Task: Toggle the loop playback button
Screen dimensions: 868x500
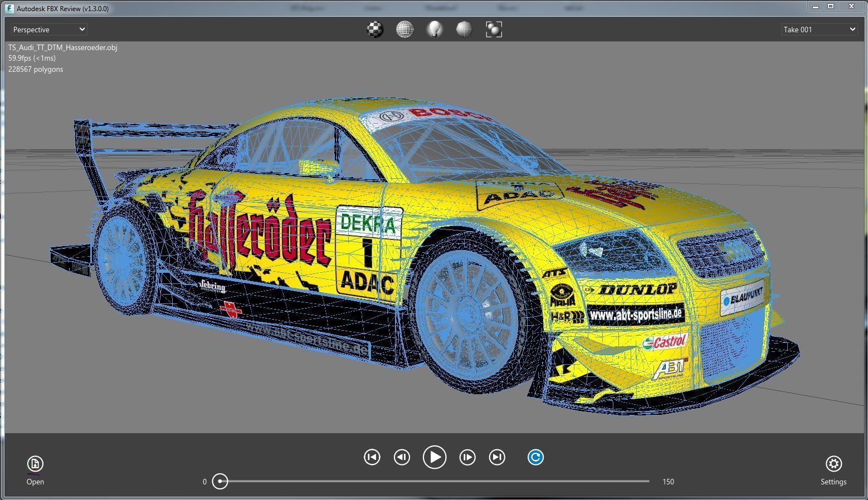Action: coord(535,457)
